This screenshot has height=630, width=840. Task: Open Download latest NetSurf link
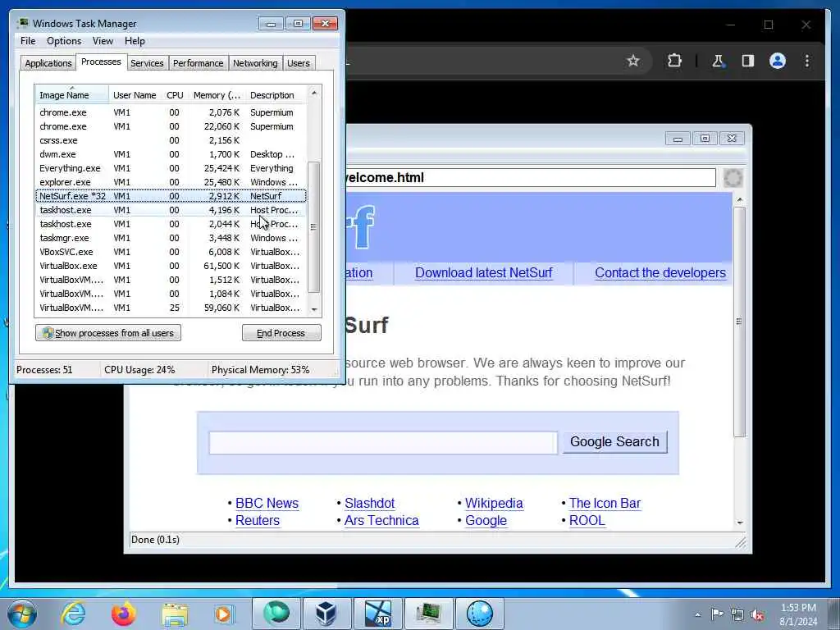point(483,272)
